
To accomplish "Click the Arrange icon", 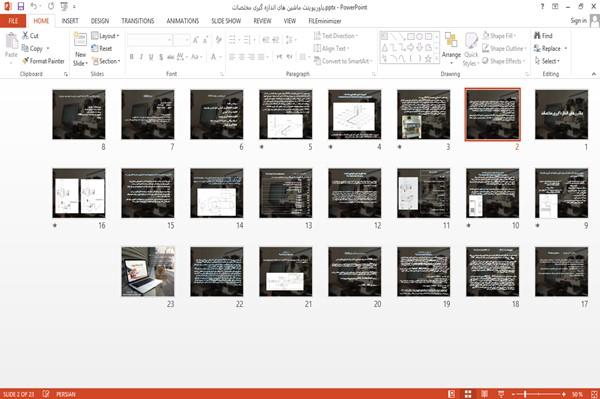I will (x=451, y=41).
